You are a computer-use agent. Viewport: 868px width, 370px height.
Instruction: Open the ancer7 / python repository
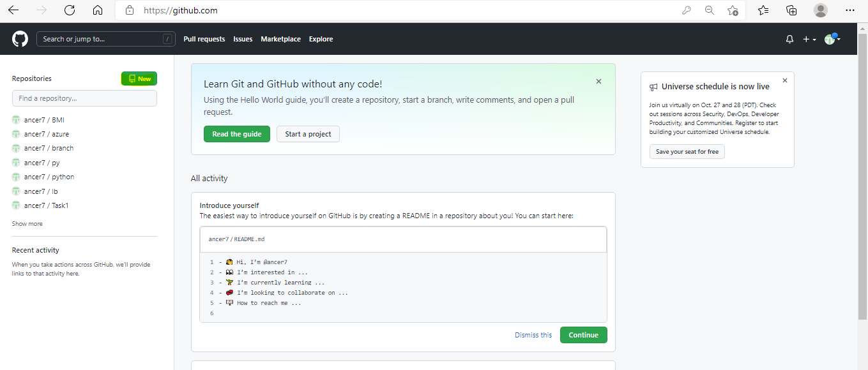tap(49, 177)
